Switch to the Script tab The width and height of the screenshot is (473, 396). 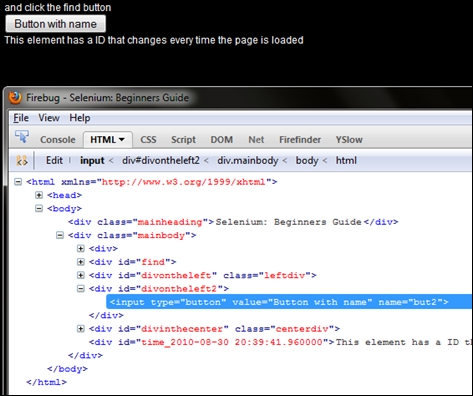[183, 140]
